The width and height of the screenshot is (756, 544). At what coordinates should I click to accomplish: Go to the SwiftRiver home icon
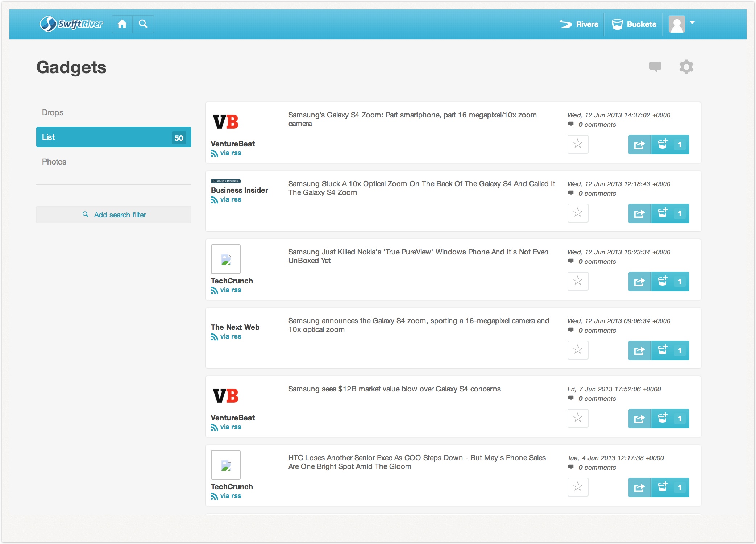122,24
